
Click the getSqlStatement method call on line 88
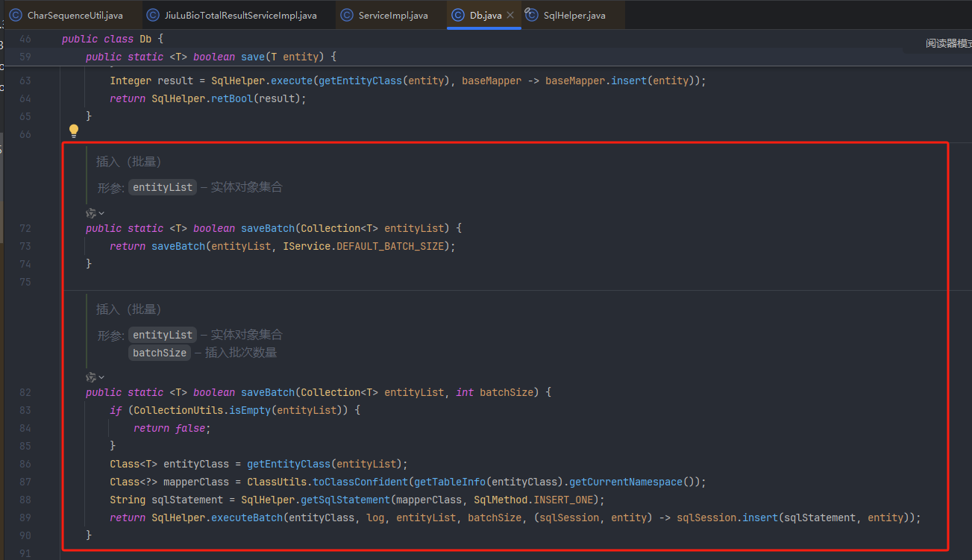[x=347, y=500]
